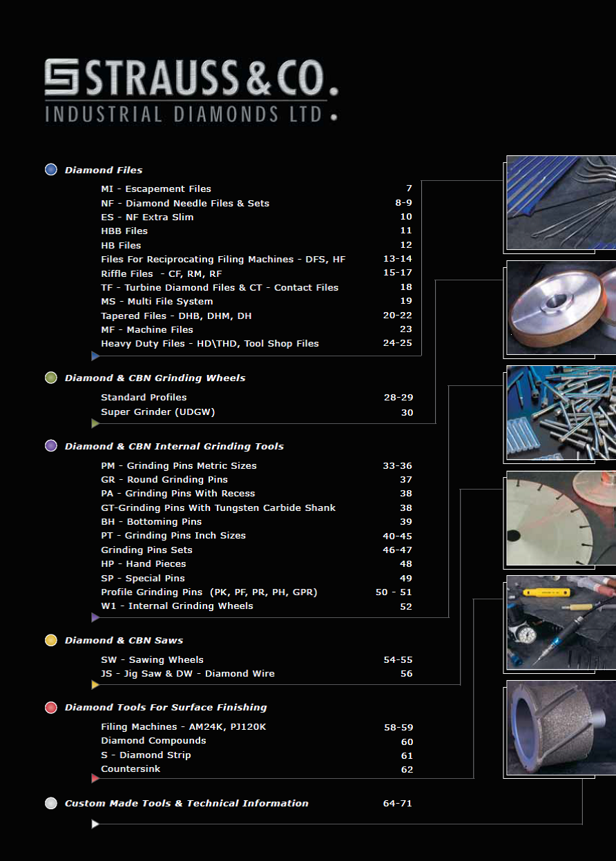Click the green arrow below Super Grinder
The width and height of the screenshot is (616, 861).
click(95, 423)
